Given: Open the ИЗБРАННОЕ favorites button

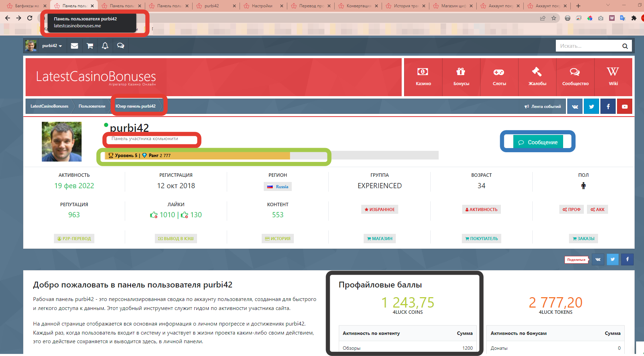Looking at the screenshot, I should (x=380, y=210).
